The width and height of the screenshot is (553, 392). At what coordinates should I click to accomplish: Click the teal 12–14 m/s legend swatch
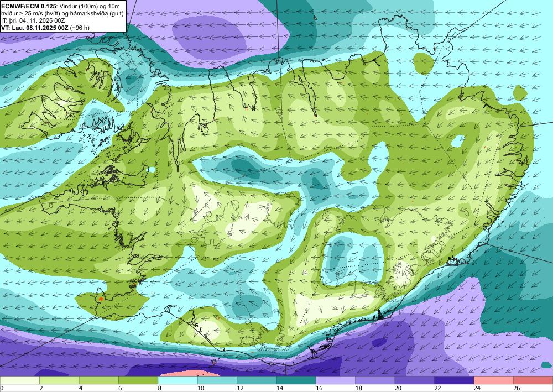pos(257,380)
